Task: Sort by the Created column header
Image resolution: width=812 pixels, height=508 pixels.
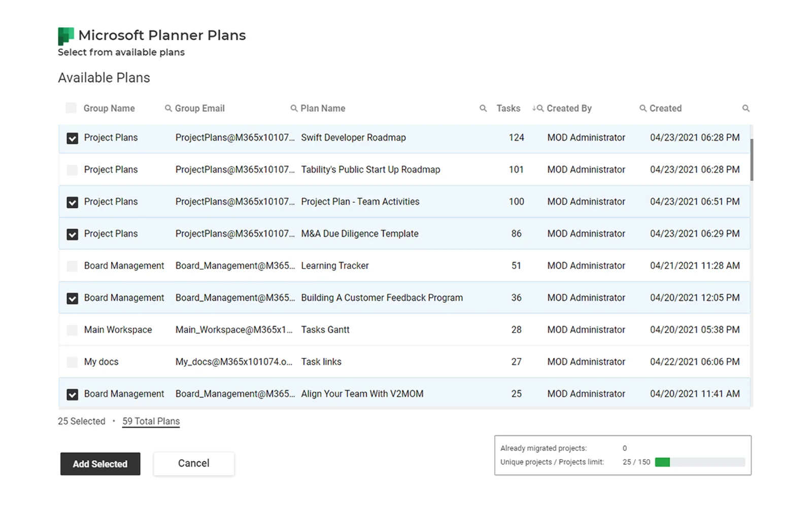Action: (x=665, y=108)
